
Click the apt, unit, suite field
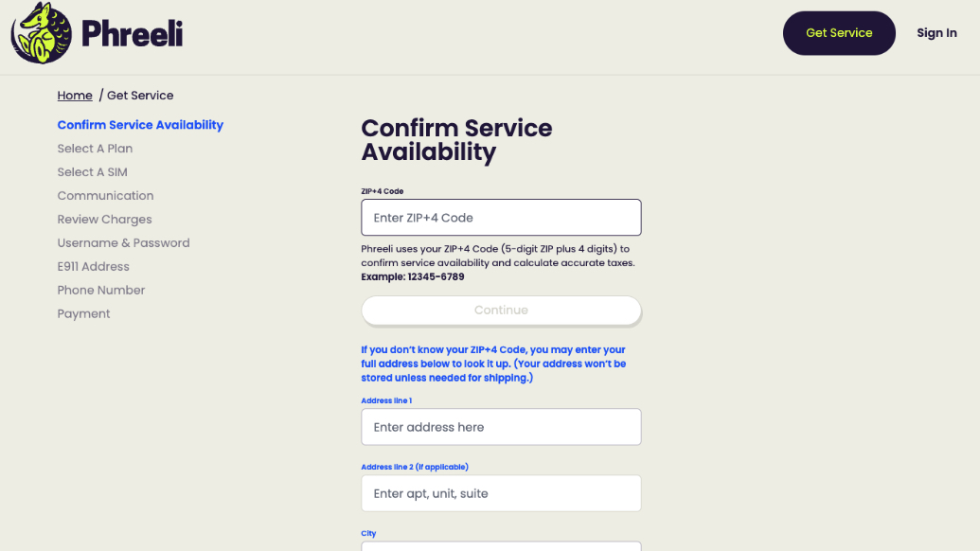pyautogui.click(x=501, y=493)
